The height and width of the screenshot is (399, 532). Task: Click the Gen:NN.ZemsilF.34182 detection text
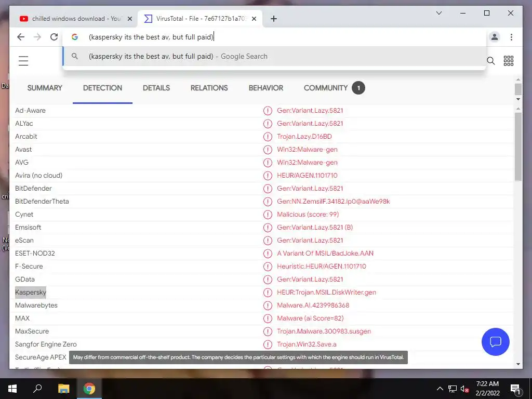tap(333, 202)
